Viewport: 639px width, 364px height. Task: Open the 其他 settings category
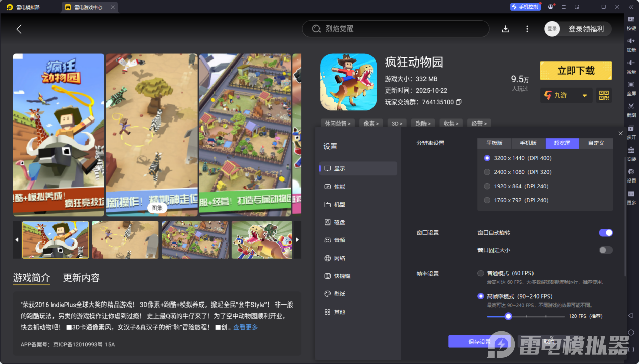pos(358,312)
